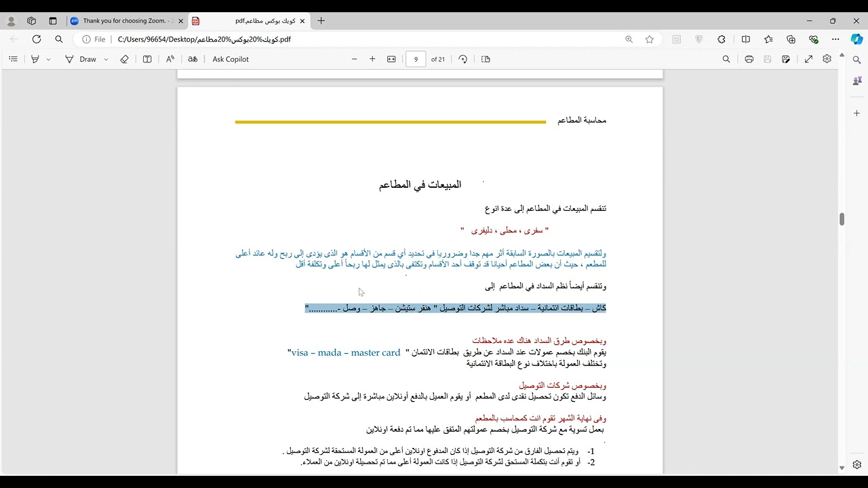868x488 pixels.
Task: Open a new browser tab
Action: (321, 21)
